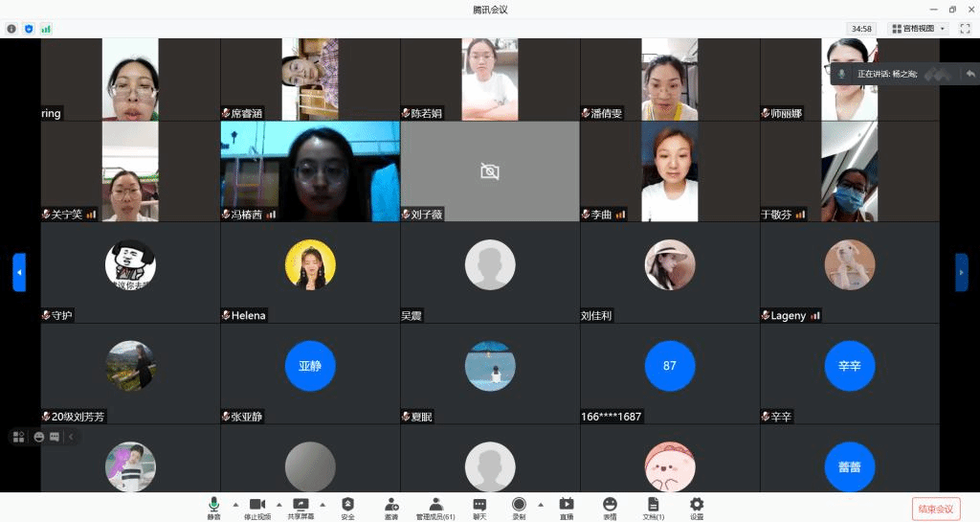The width and height of the screenshot is (980, 522).
Task: Select 冯椿茜's video tile
Action: pyautogui.click(x=310, y=171)
